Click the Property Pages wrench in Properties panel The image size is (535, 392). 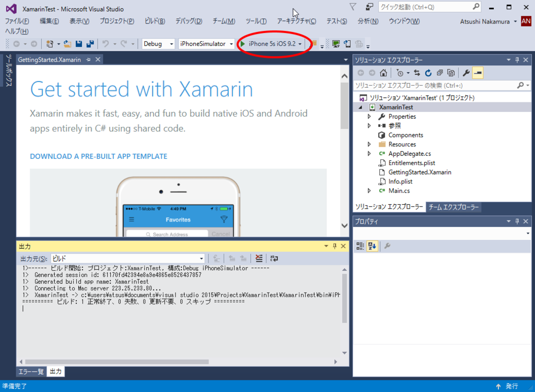click(x=387, y=246)
